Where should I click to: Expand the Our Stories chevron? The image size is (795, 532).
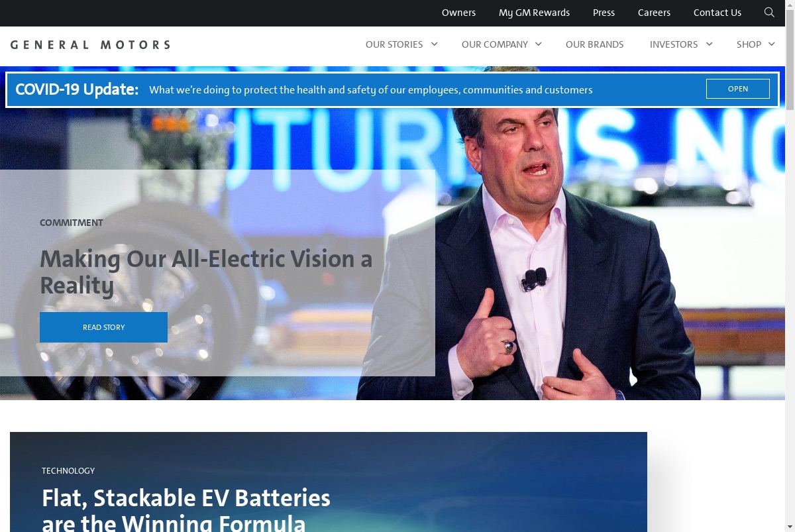(435, 44)
